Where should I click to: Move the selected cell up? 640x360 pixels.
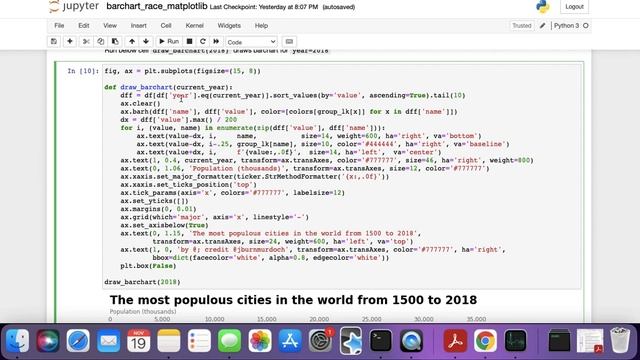point(132,42)
